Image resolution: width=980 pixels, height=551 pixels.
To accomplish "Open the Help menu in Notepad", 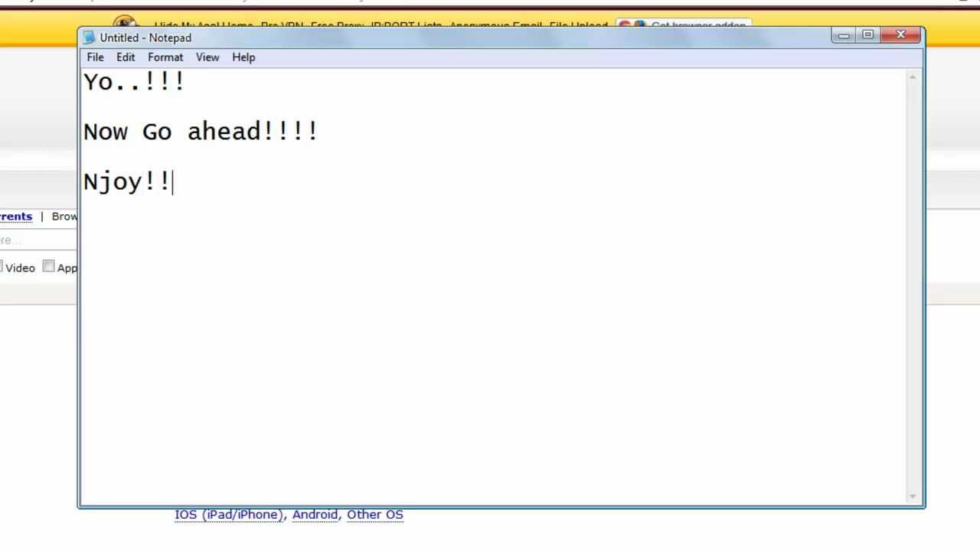I will click(x=243, y=57).
